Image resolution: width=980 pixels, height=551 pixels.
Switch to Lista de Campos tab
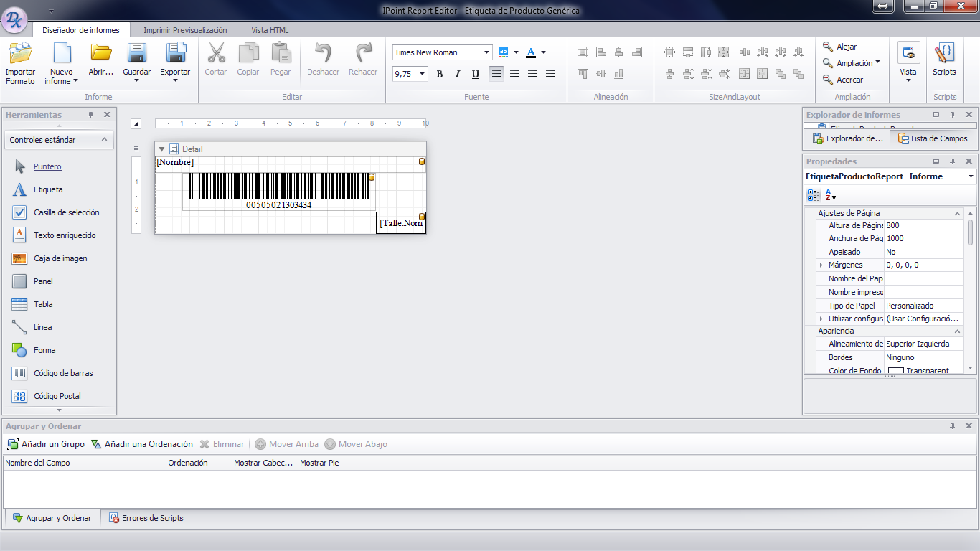point(933,138)
